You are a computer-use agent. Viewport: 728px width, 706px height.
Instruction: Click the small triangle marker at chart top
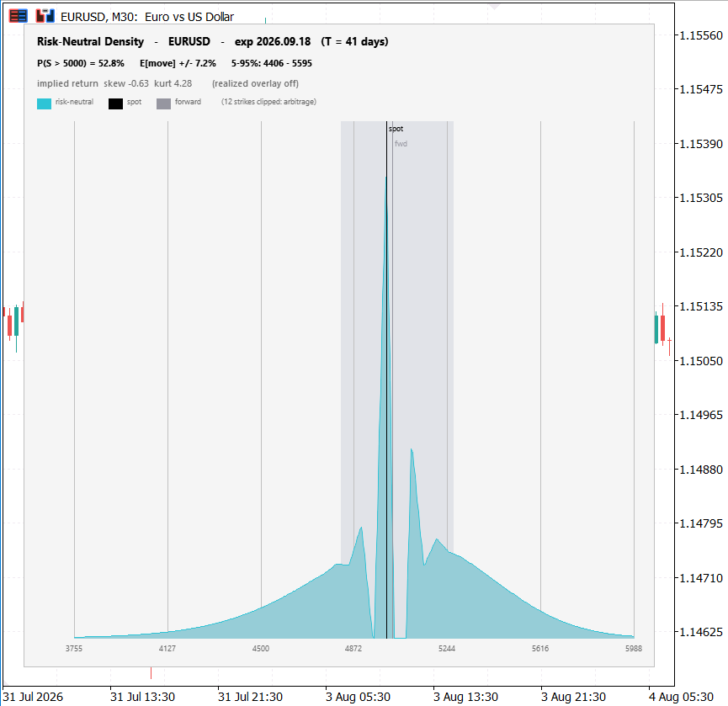[495, 7]
